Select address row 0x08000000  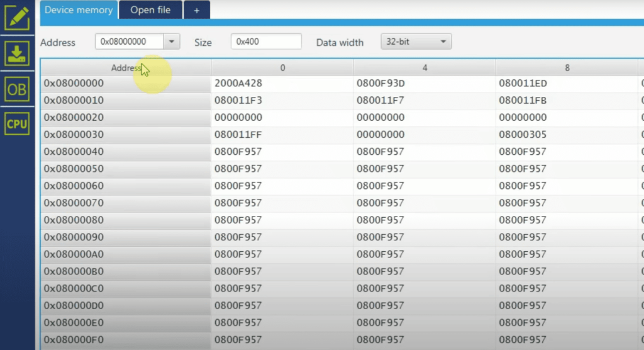point(126,83)
